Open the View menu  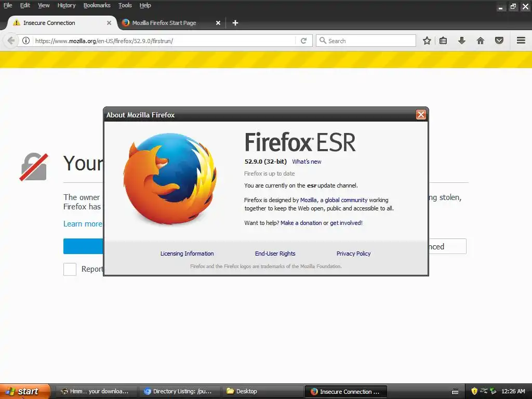pyautogui.click(x=44, y=5)
